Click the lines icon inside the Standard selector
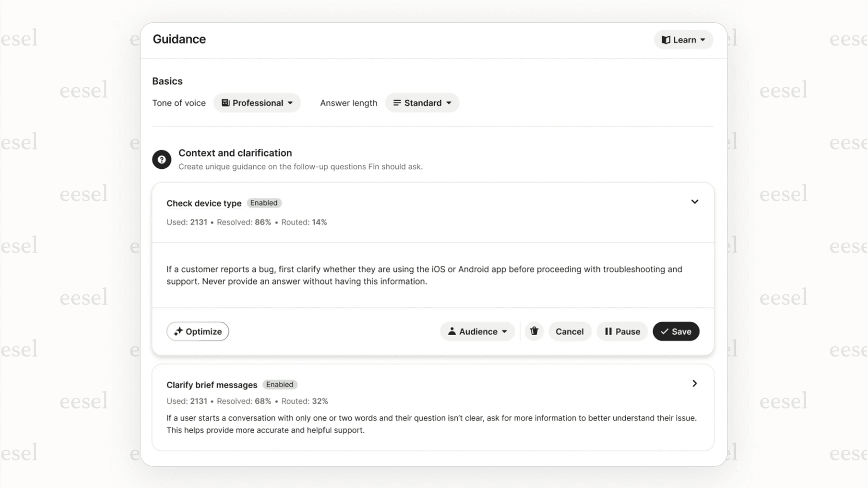 click(396, 103)
